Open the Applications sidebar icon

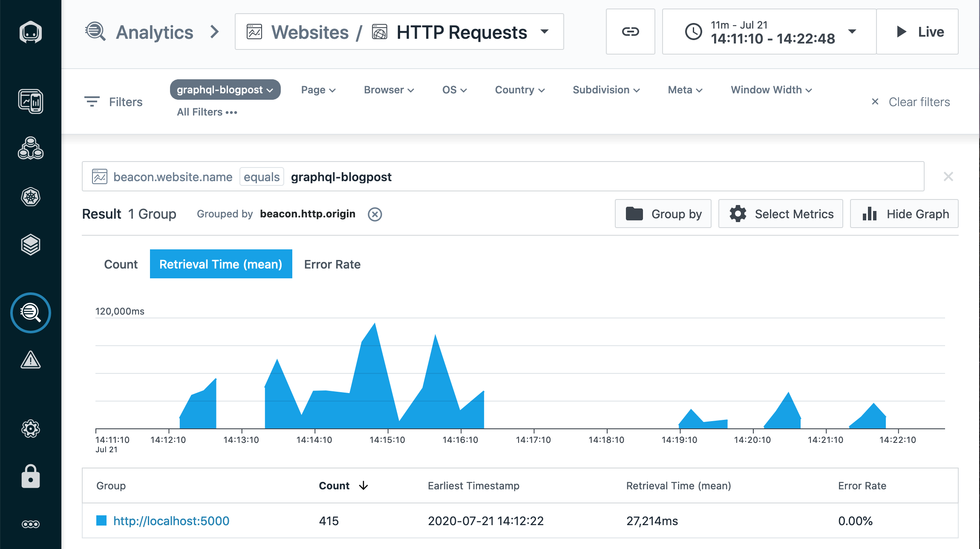pyautogui.click(x=31, y=149)
